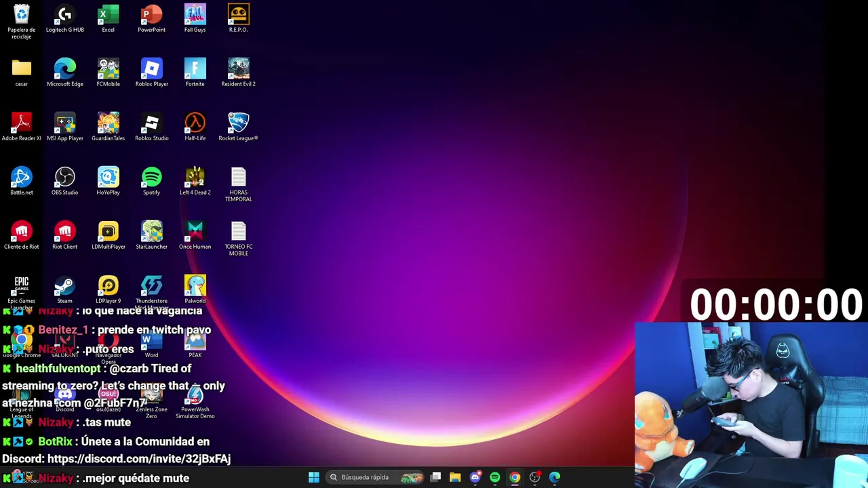Select the cesar folder on the desktop
Screen dimensions: 868x488
22,73
